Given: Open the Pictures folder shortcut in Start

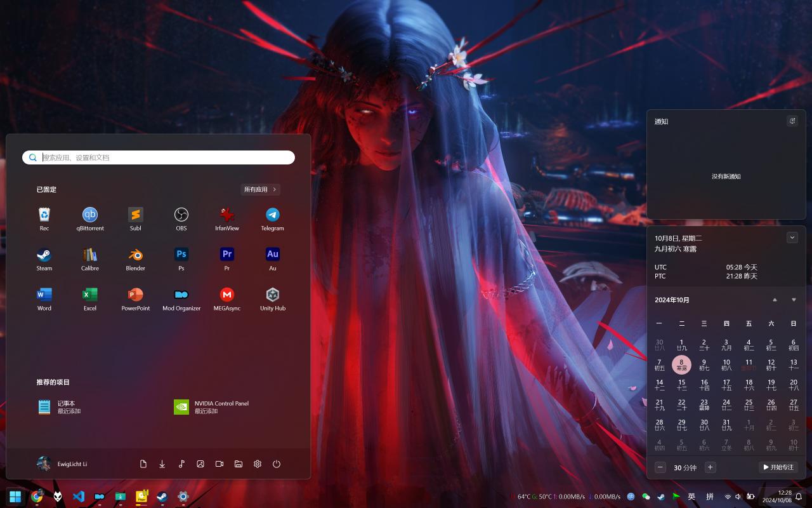Looking at the screenshot, I should coord(200,464).
